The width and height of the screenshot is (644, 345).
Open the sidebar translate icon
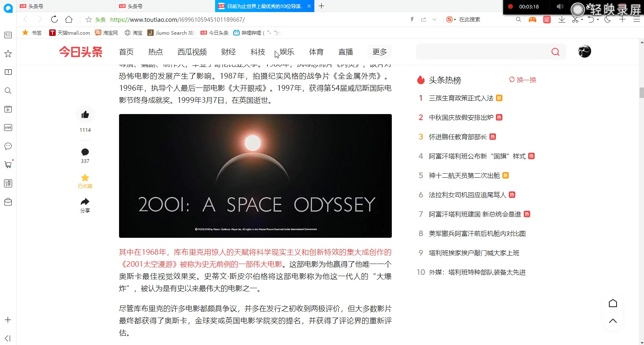click(8, 183)
